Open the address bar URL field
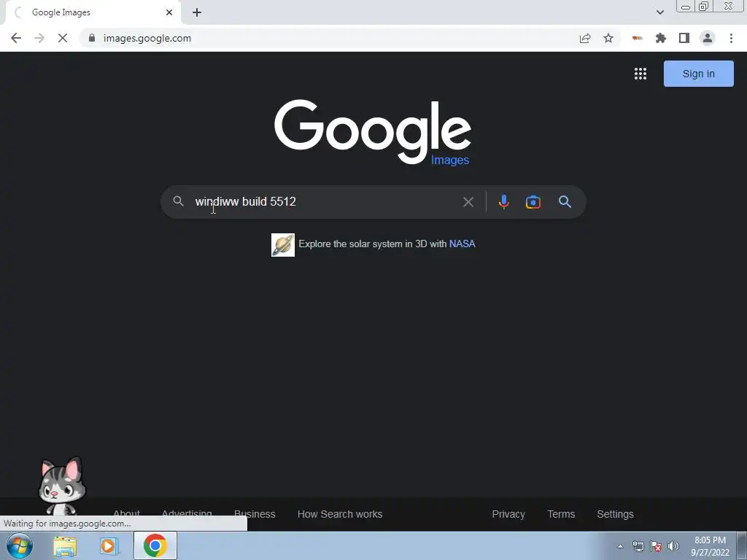 point(329,38)
